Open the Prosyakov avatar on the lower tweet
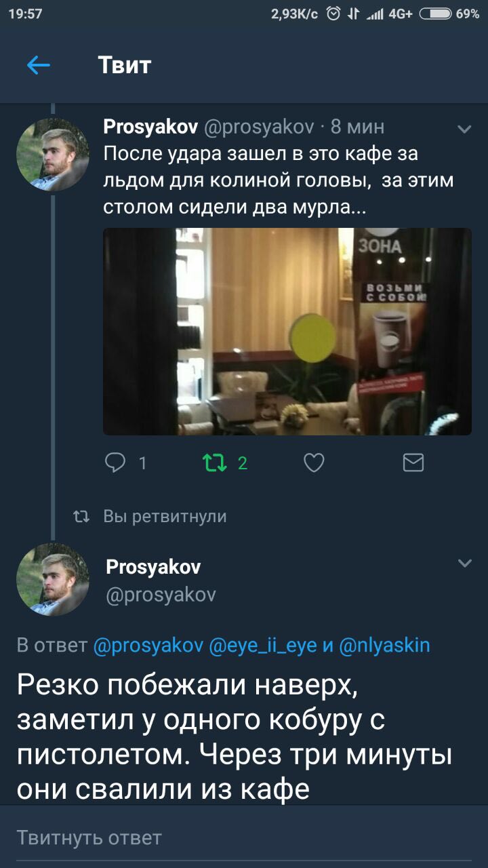 coord(53,579)
